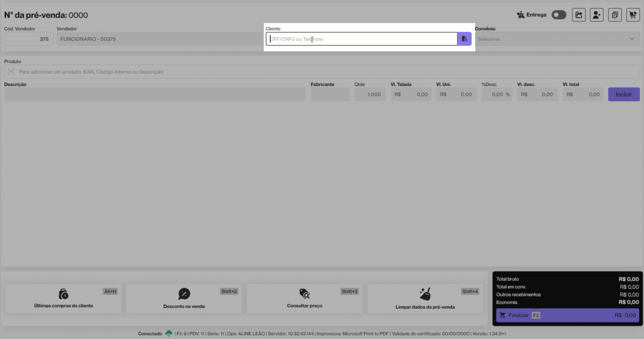Viewport: 644px width, 339px height.
Task: Open Desconto na venda
Action: [184, 299]
